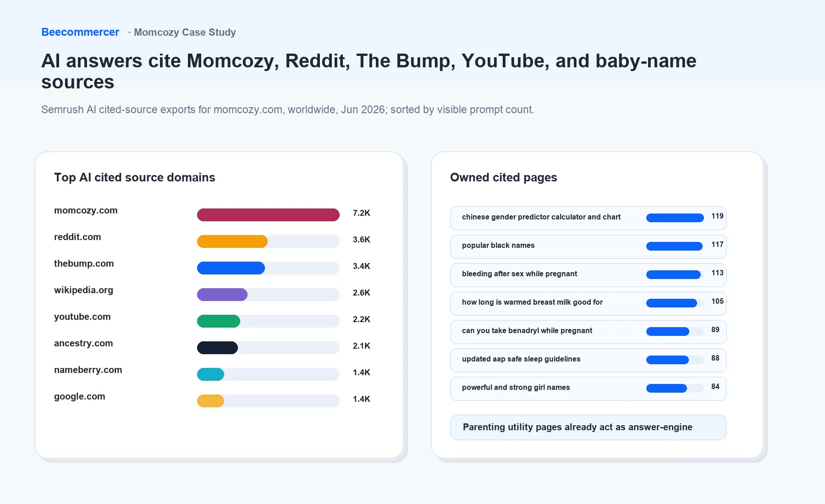Image resolution: width=825 pixels, height=504 pixels.
Task: Select the ancestry.com domain label
Action: tap(83, 343)
